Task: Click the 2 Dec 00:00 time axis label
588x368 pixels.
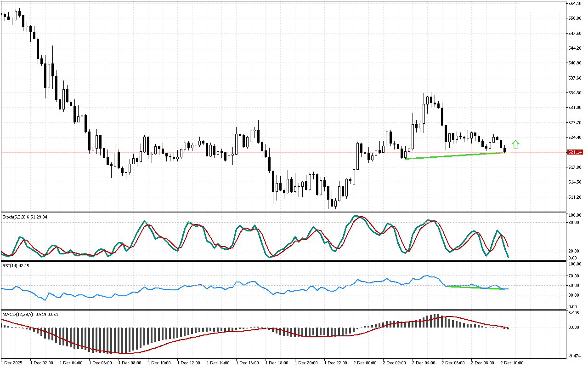Action: [x=365, y=362]
